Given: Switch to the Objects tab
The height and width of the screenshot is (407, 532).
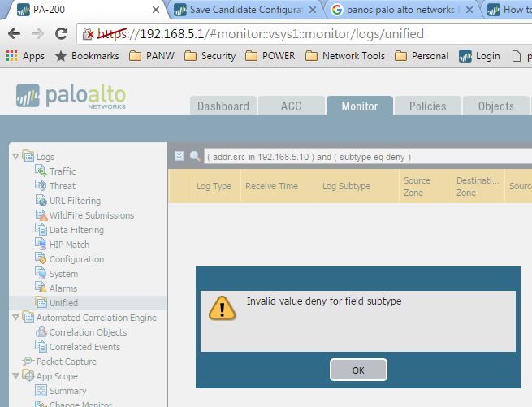Looking at the screenshot, I should 496,106.
